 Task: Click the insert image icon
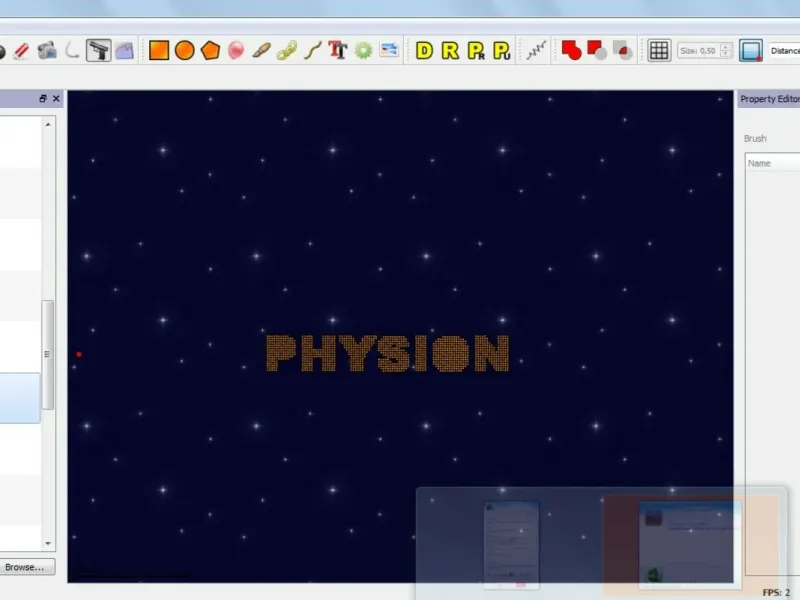[x=389, y=50]
